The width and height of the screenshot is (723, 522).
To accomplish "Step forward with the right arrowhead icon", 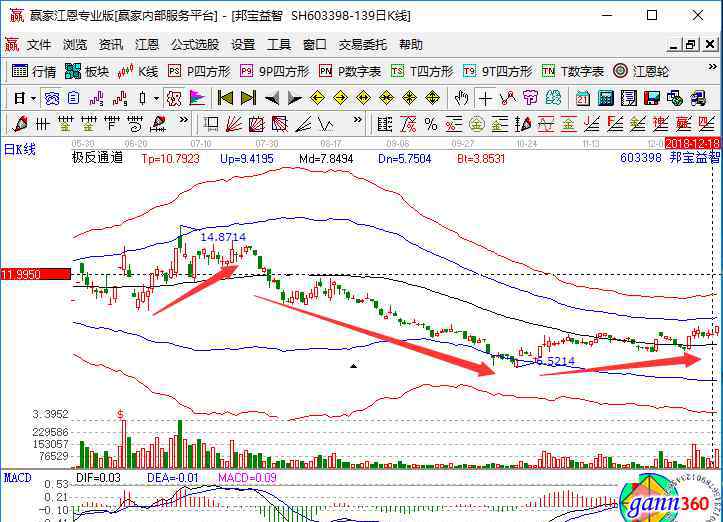I will 294,98.
